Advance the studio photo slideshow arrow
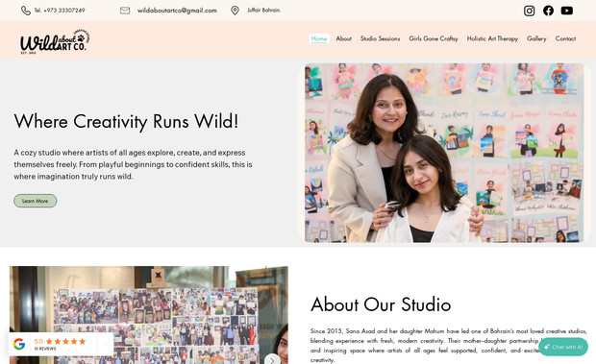 pos(272,360)
